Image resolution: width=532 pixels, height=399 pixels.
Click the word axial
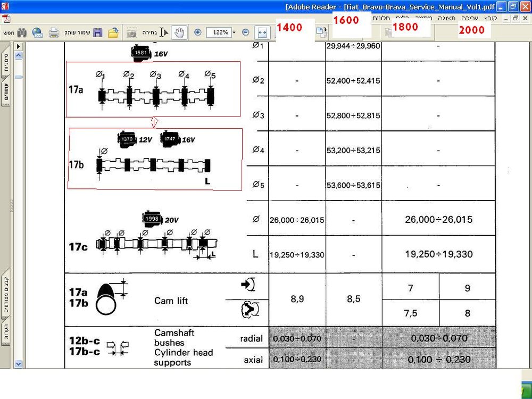click(253, 360)
